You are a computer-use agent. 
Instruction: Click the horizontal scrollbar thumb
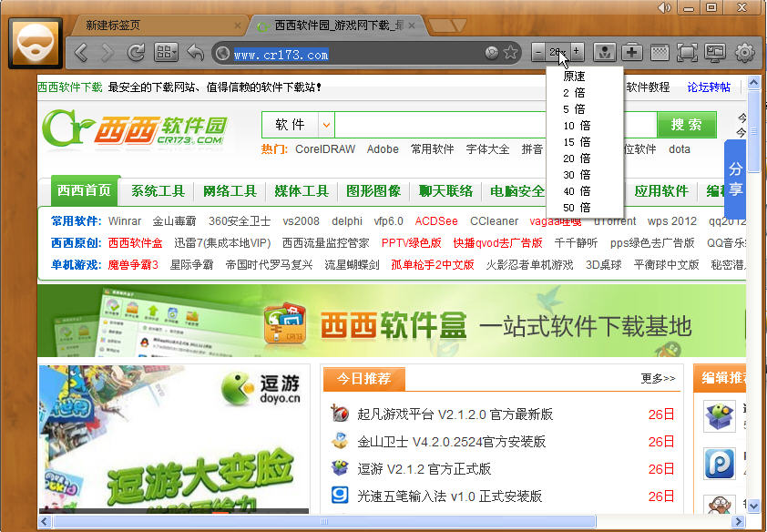coord(324,522)
